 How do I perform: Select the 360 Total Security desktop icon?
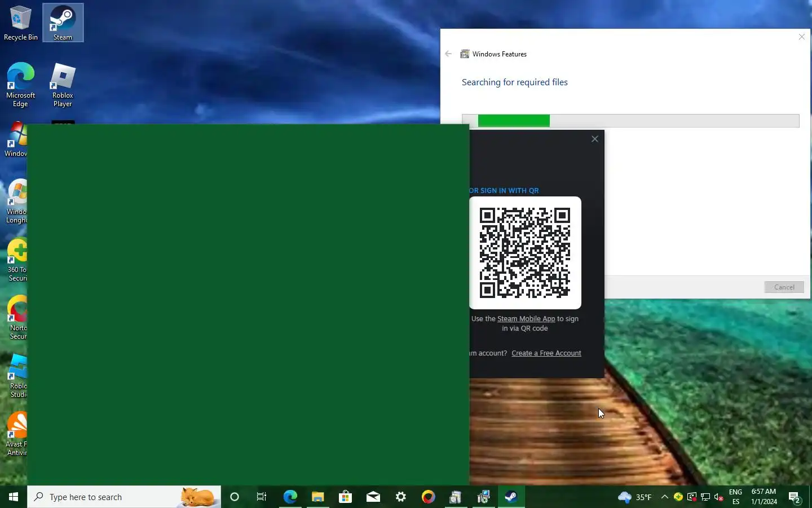17,260
